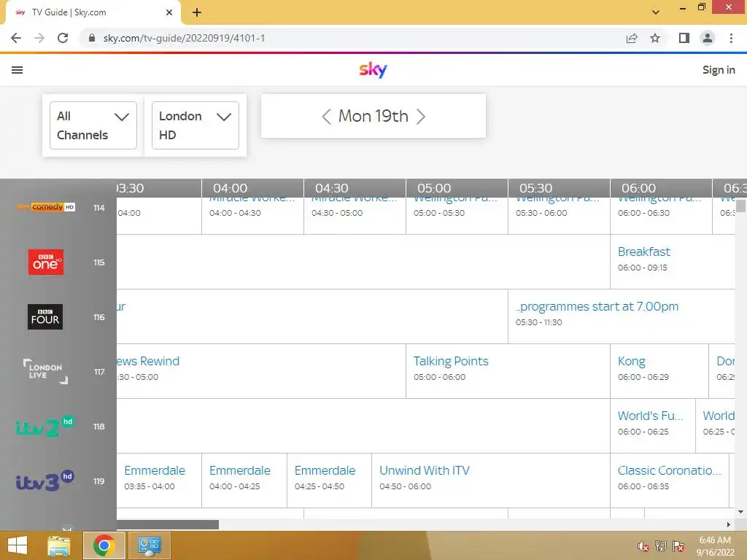Open Talking Points programme
The height and width of the screenshot is (560, 747).
tap(508, 371)
